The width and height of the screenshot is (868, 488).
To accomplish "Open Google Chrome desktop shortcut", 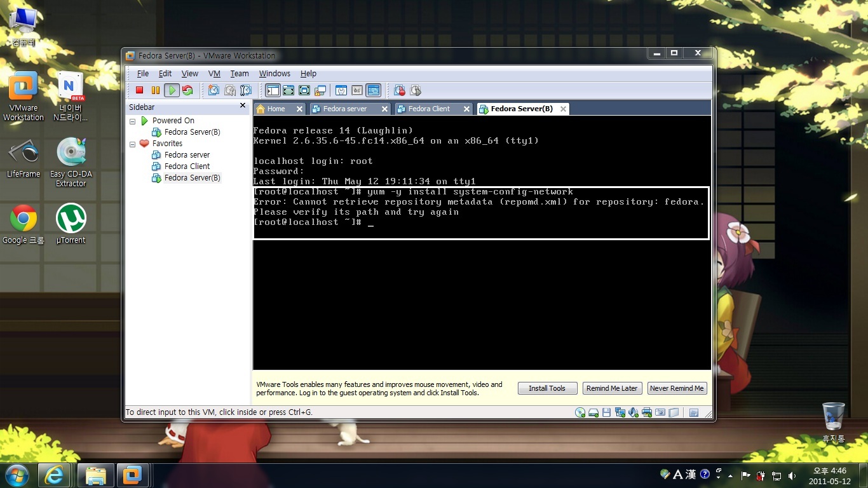I will 24,224.
